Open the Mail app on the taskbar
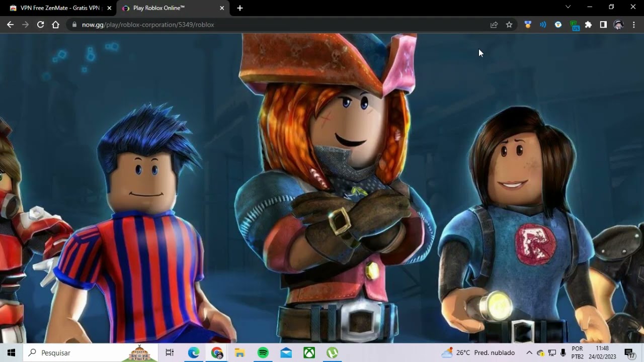Viewport: 644px width, 362px height. tap(286, 353)
